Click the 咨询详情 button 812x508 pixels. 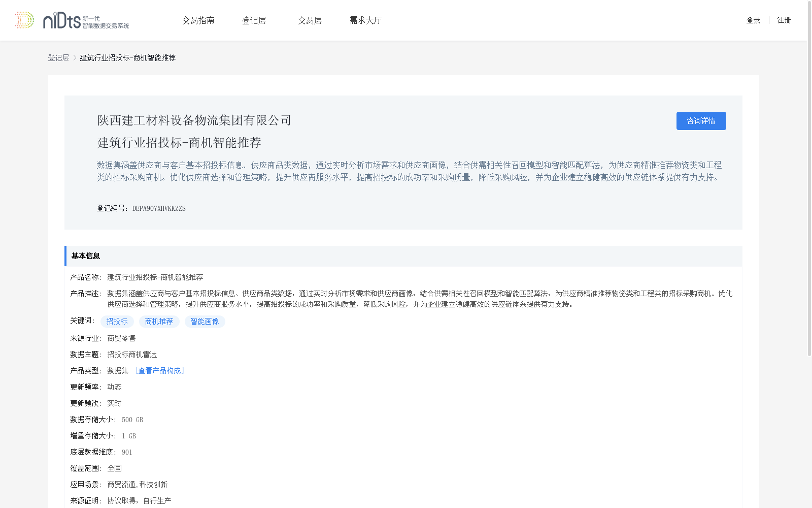(x=701, y=121)
